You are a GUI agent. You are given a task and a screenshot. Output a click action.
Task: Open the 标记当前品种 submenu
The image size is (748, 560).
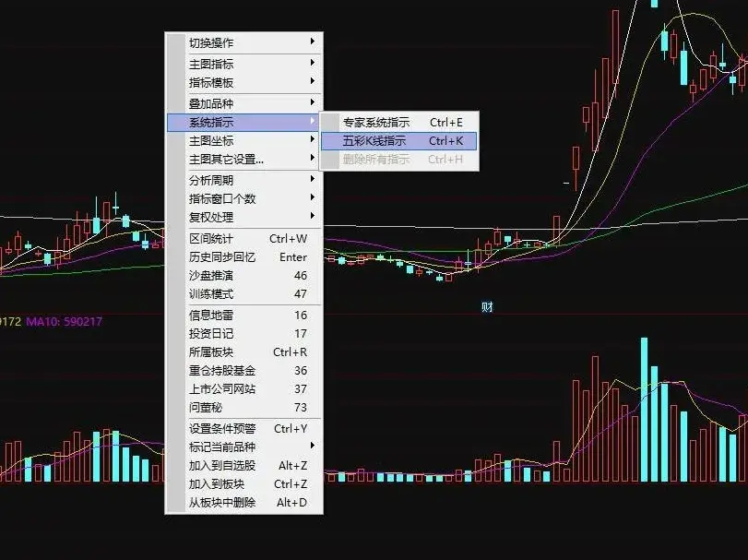[x=244, y=447]
